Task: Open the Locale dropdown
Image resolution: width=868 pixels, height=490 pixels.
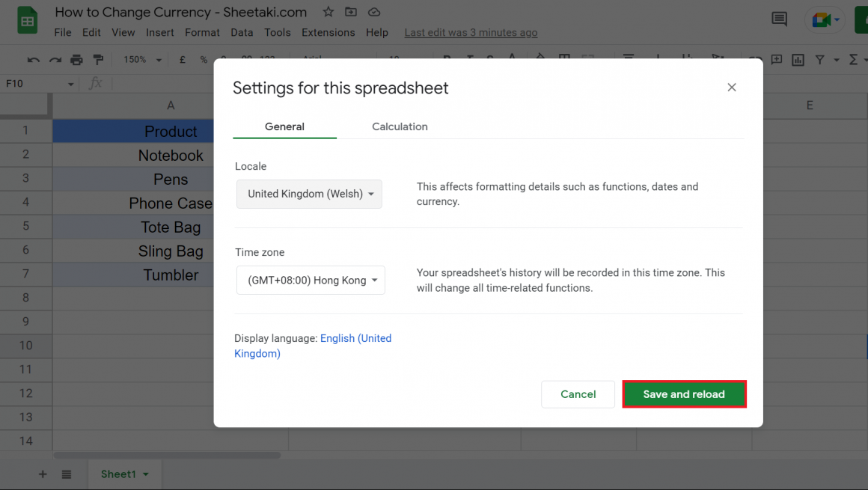Action: point(309,194)
